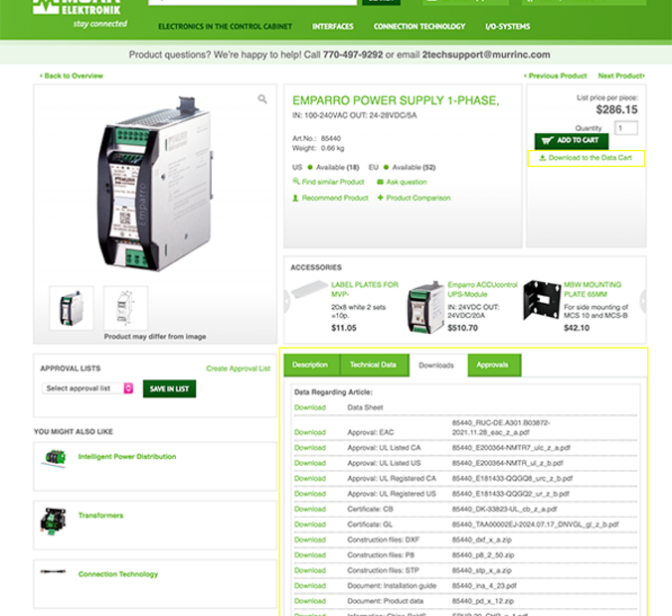Image resolution: width=672 pixels, height=616 pixels.
Task: Click the Find similar Product link
Action: point(333,182)
